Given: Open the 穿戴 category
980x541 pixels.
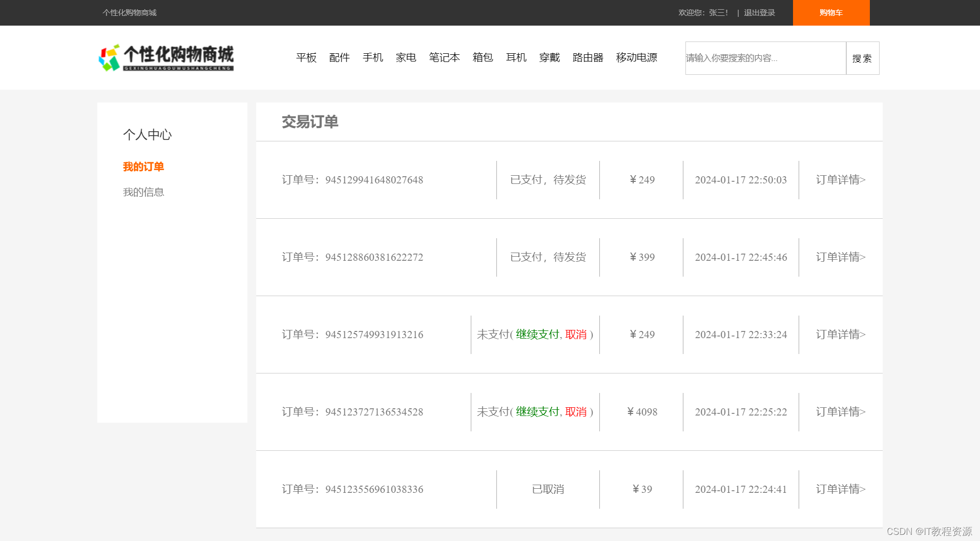Looking at the screenshot, I should 550,57.
